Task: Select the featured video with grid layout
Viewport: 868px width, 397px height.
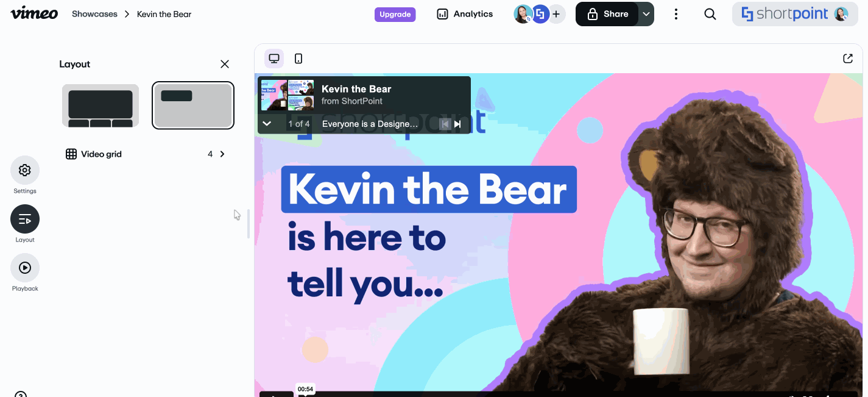Action: point(101,106)
